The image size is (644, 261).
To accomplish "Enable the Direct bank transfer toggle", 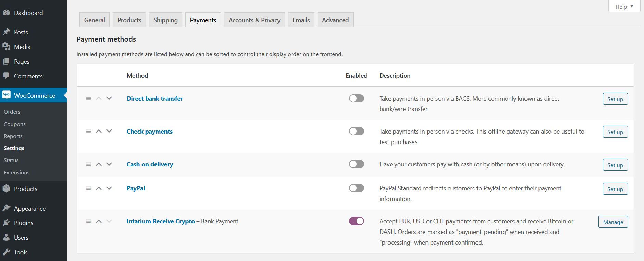I will [357, 98].
